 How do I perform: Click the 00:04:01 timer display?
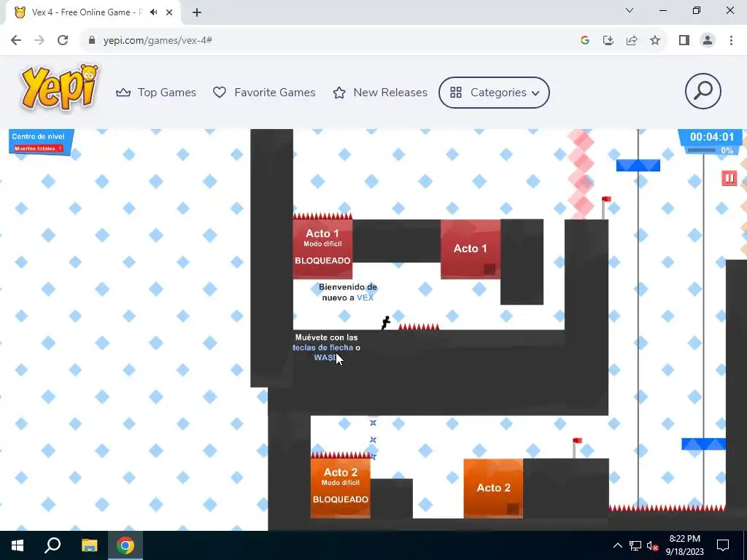[712, 137]
